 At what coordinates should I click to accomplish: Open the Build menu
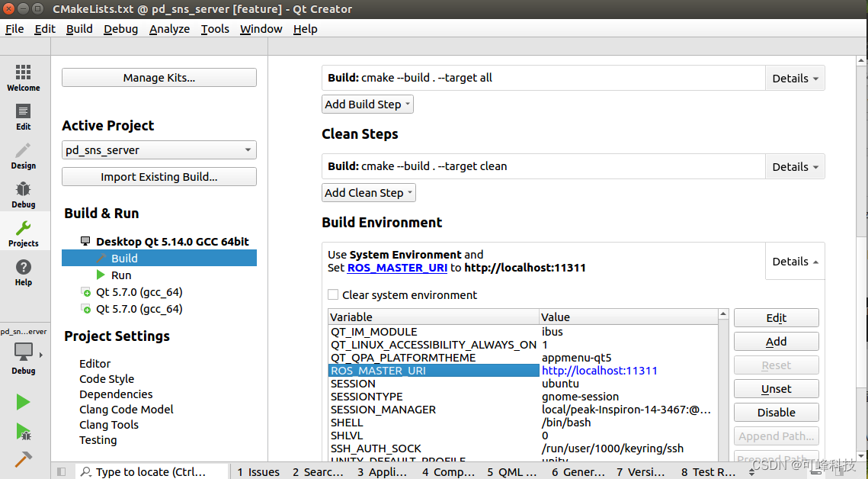pyautogui.click(x=79, y=29)
